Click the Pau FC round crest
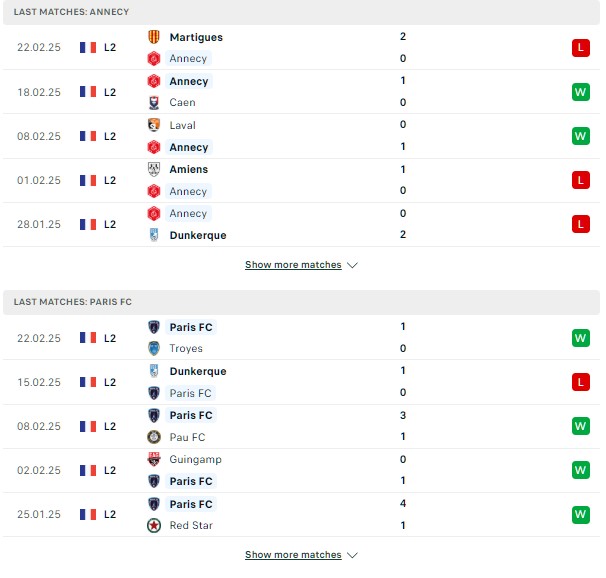The image size is (606, 578). click(x=154, y=437)
